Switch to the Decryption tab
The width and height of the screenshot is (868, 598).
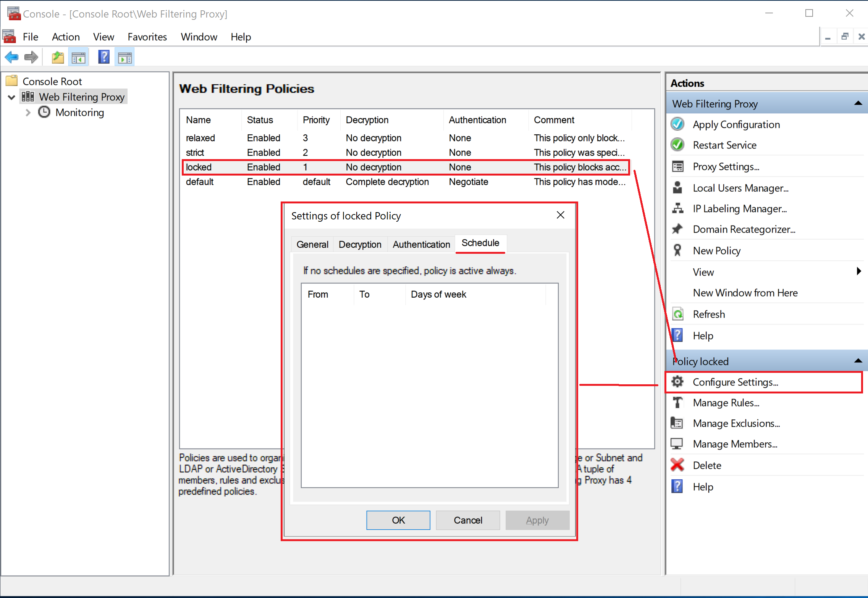pyautogui.click(x=360, y=244)
